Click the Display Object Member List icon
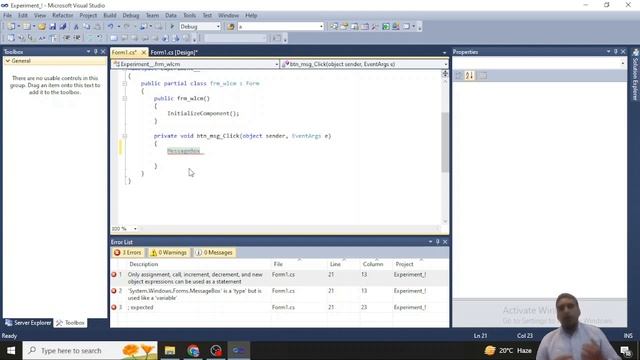Screen dimensions: 640x360 pos(11,38)
